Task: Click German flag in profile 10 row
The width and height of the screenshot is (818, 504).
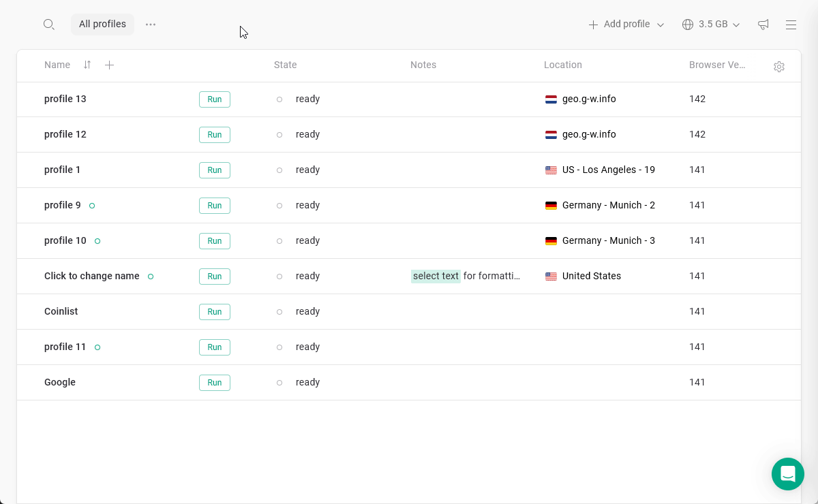Action: coord(551,241)
